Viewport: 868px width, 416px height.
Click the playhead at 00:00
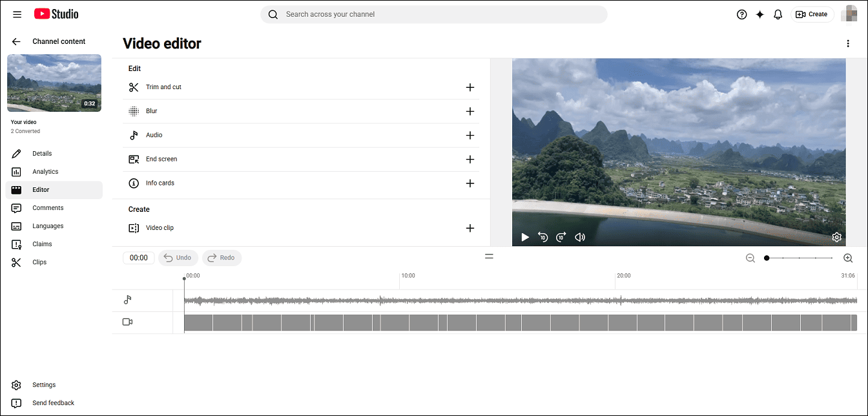click(x=184, y=279)
